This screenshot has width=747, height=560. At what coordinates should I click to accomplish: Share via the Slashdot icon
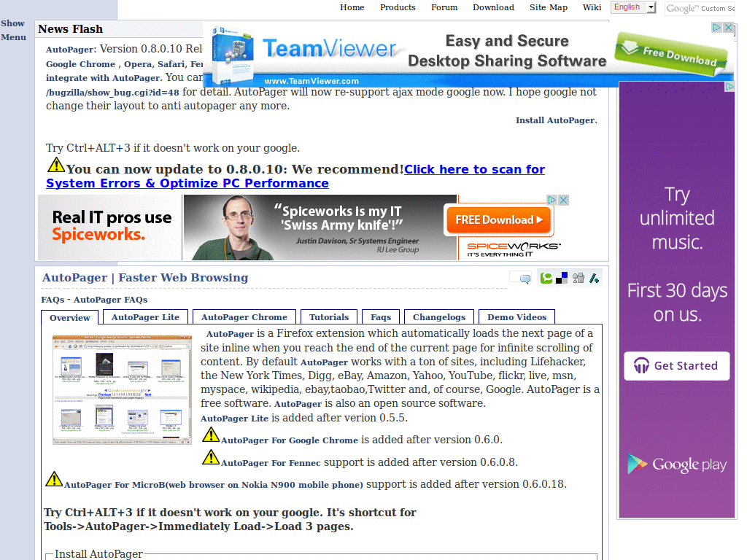tap(594, 278)
